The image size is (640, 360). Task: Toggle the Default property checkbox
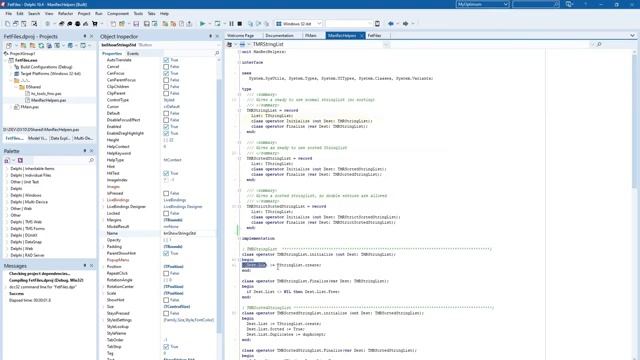click(x=166, y=113)
